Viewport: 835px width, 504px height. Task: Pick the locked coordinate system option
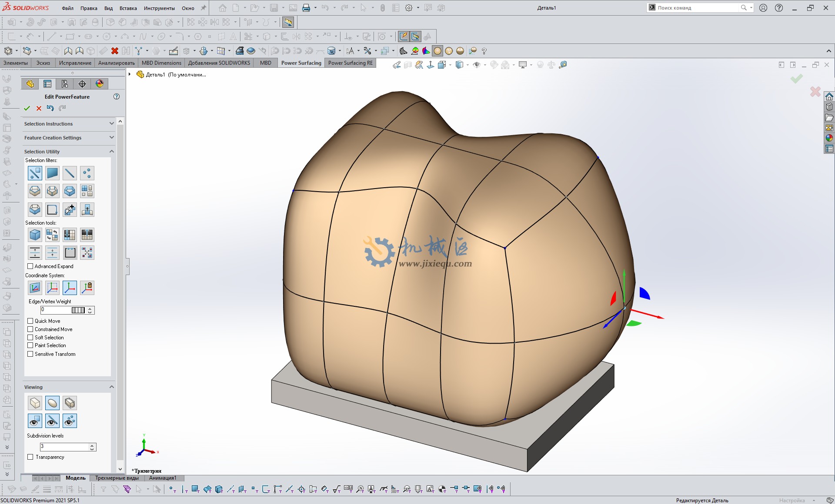coord(87,287)
